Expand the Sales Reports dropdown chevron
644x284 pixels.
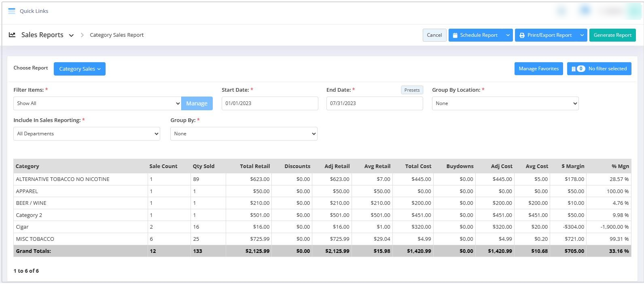click(71, 35)
